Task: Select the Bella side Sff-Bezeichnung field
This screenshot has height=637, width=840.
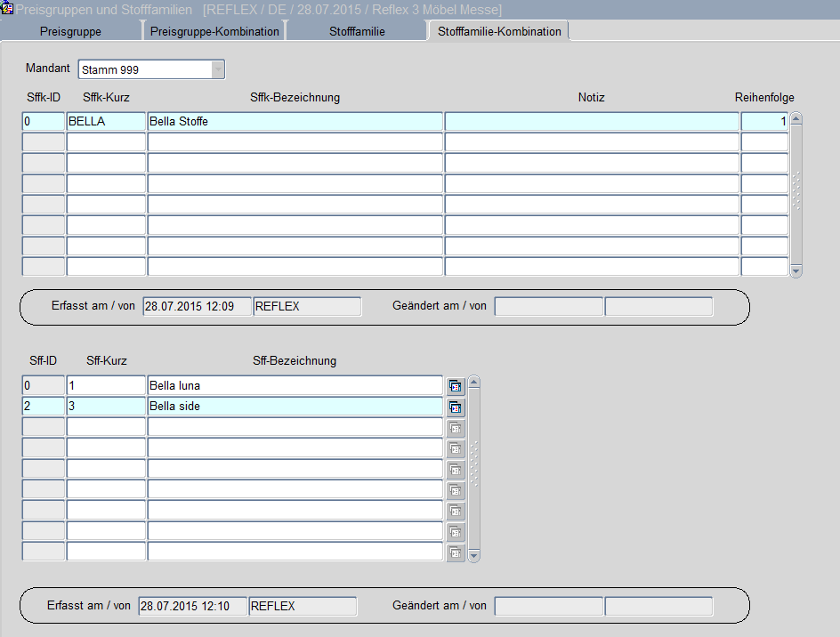Action: [295, 407]
